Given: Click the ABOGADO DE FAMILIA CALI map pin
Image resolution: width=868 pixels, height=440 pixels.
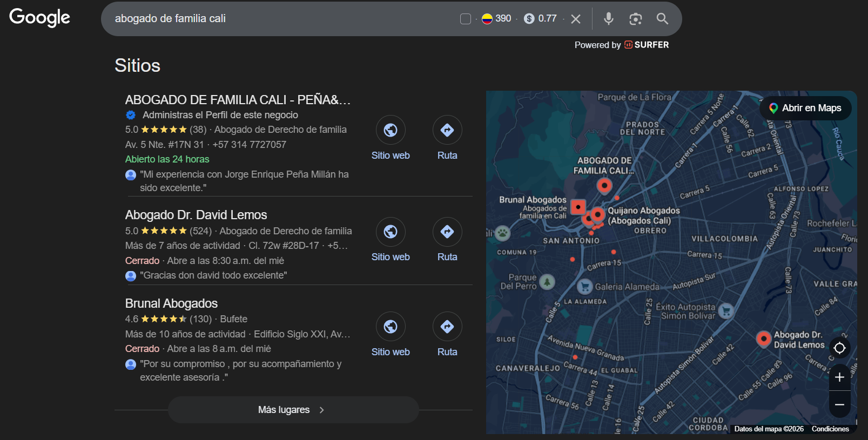Looking at the screenshot, I should click(x=604, y=186).
